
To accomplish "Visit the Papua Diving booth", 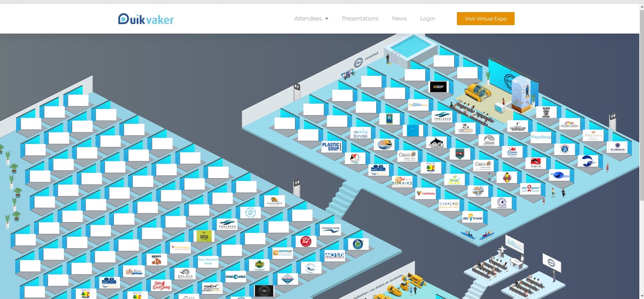I will (x=204, y=236).
